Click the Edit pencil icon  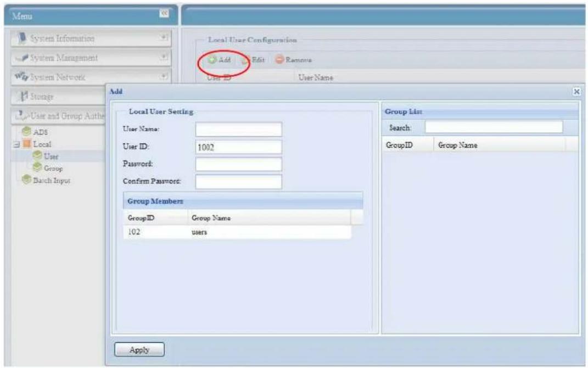245,60
